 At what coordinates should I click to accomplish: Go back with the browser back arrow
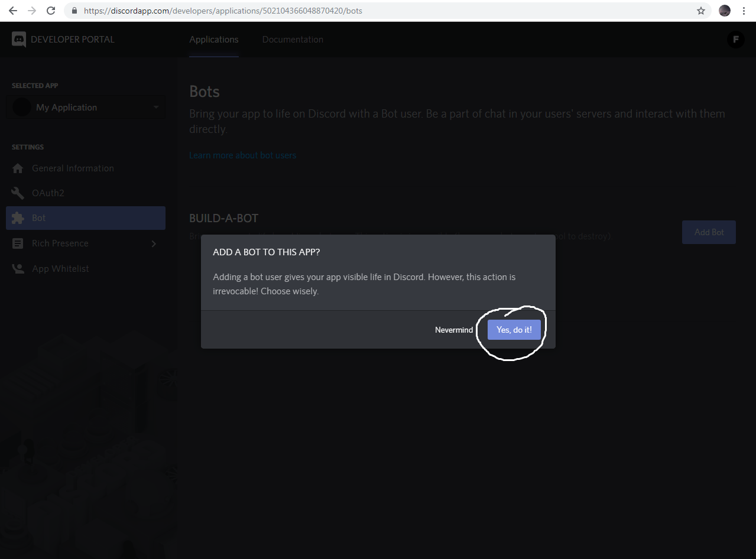click(12, 11)
